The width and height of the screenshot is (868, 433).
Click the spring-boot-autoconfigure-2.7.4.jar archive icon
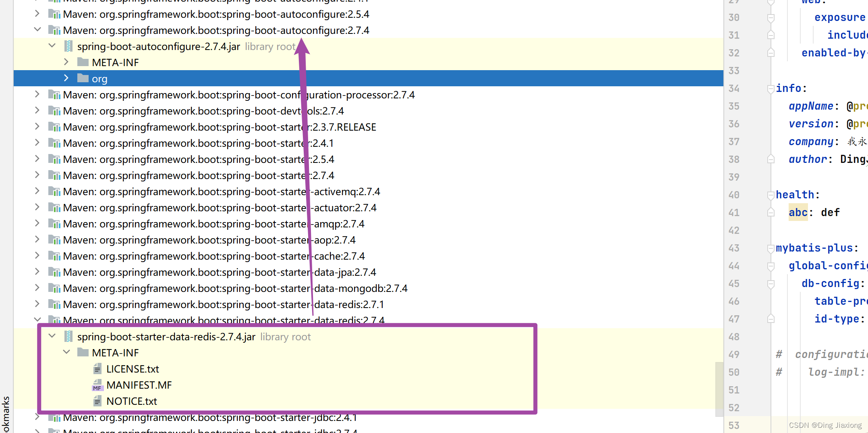pyautogui.click(x=69, y=46)
